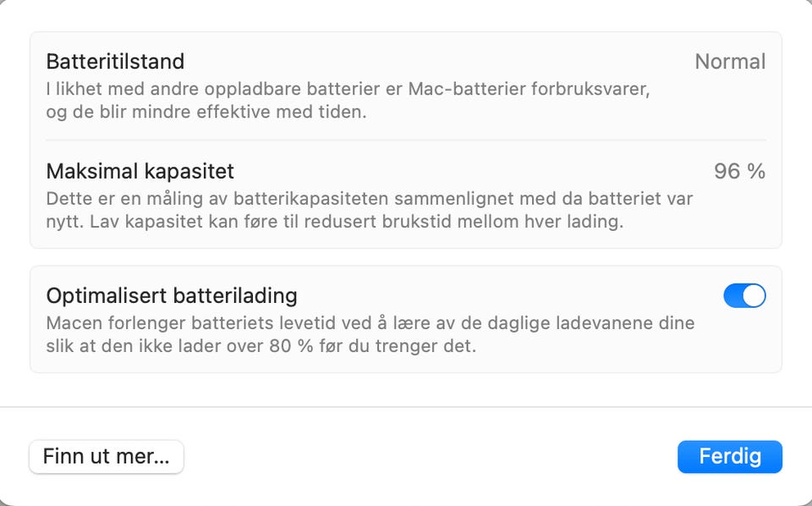Select the Batteritilstand heading
Image resolution: width=812 pixels, height=506 pixels.
click(x=116, y=61)
